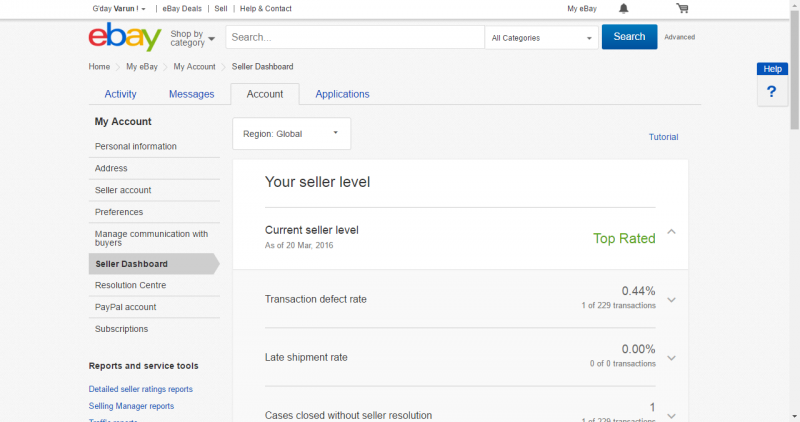Viewport: 800px width, 422px height.
Task: Select Seller Dashboard in sidebar
Action: click(x=154, y=264)
